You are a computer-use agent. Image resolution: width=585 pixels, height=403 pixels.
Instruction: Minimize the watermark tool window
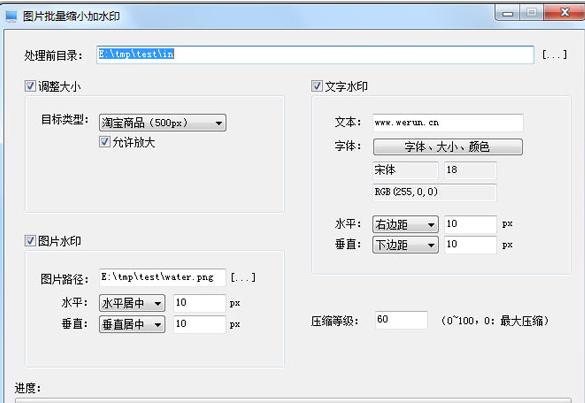(x=507, y=13)
